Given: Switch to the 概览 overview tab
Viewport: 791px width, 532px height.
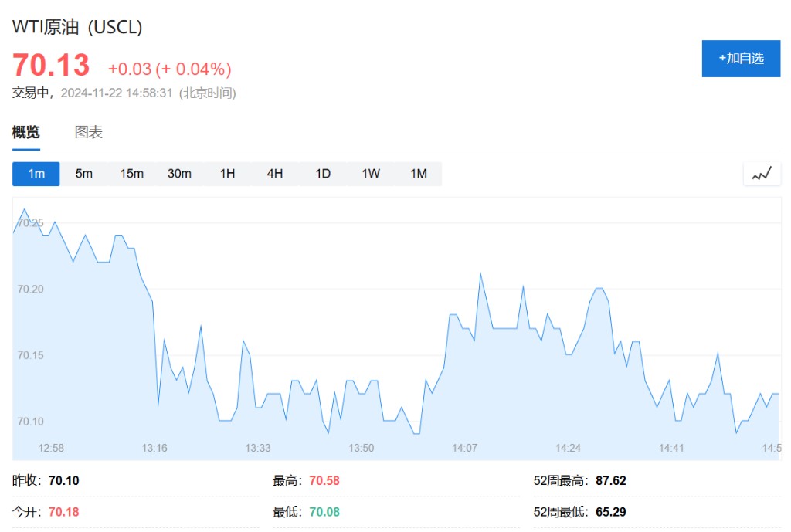Looking at the screenshot, I should coord(25,132).
